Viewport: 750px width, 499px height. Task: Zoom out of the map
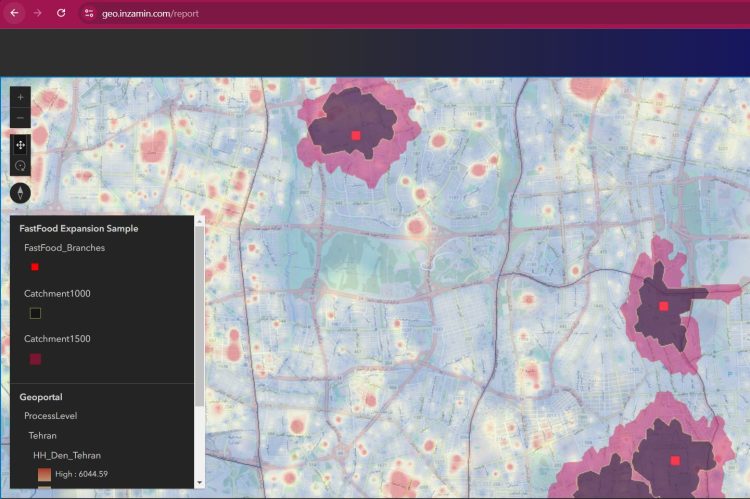(x=21, y=119)
